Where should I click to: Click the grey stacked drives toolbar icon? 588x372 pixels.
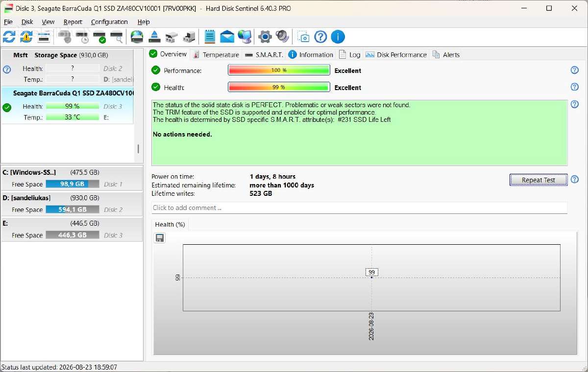(171, 37)
